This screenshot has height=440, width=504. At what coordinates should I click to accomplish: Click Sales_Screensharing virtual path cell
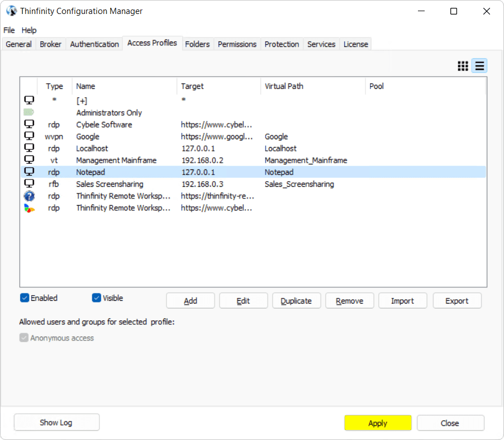[299, 184]
